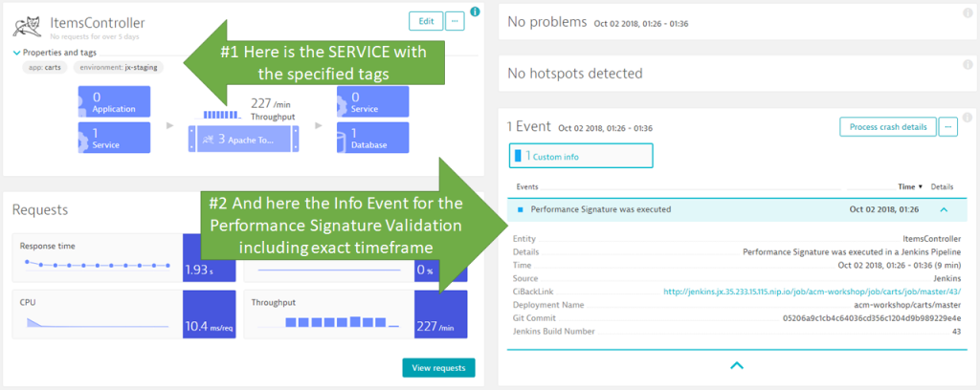Click the info icon on the ItemsController panel

475,11
